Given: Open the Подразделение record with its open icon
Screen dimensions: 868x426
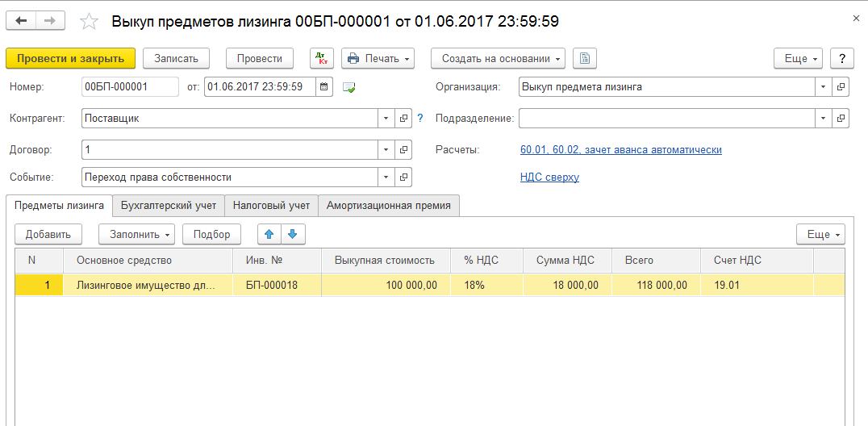Looking at the screenshot, I should [841, 118].
